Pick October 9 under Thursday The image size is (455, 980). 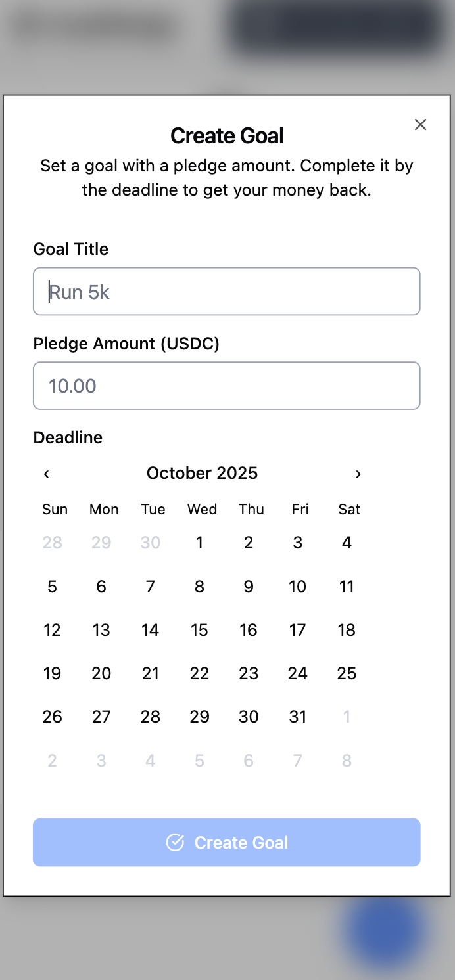click(249, 587)
